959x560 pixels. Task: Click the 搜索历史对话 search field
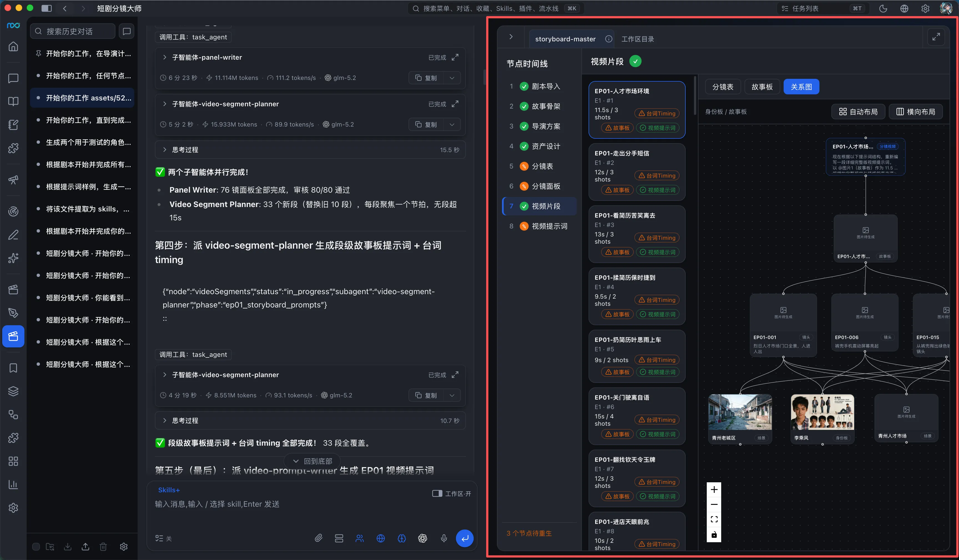pos(73,31)
